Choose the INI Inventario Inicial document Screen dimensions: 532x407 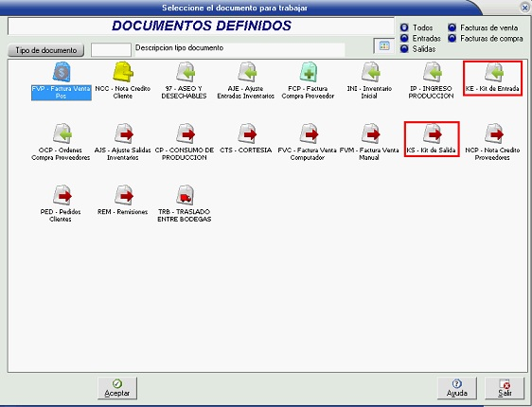click(x=370, y=72)
